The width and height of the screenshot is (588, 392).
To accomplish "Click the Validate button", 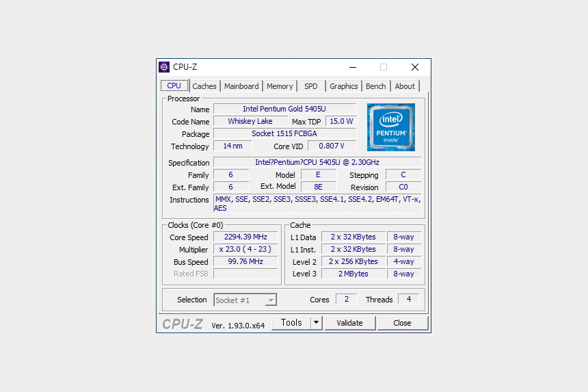I will point(350,323).
